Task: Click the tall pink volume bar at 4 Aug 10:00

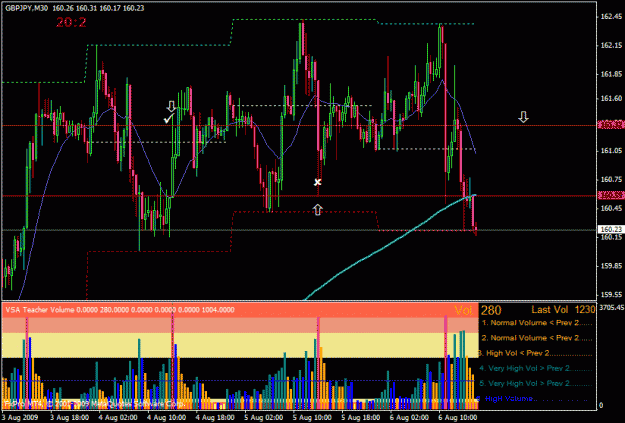Action: tap(173, 361)
